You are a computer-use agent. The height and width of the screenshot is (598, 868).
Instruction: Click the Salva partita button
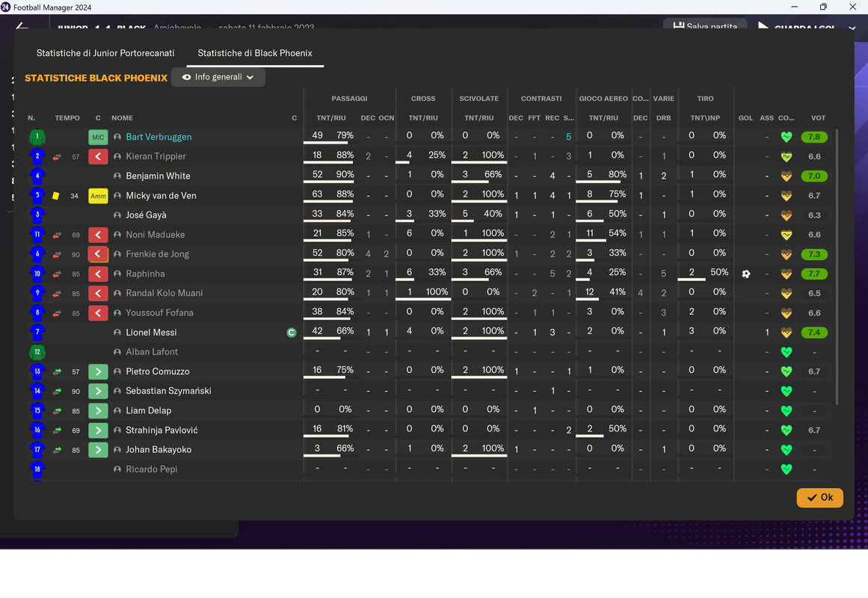(705, 26)
